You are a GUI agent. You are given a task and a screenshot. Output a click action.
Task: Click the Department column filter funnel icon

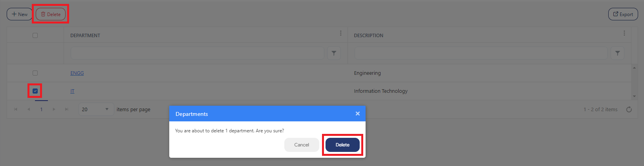[x=334, y=53]
